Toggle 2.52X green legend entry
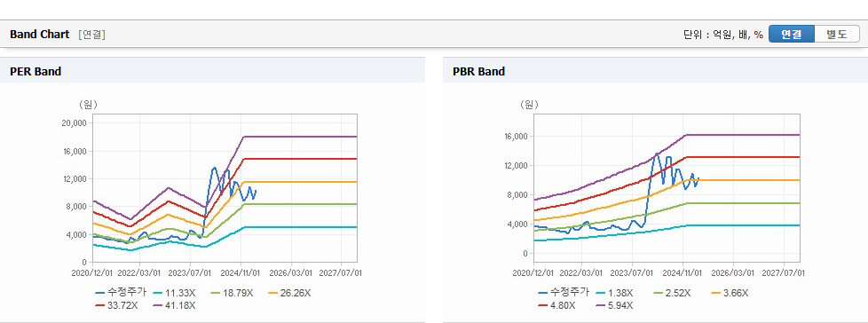This screenshot has width=868, height=323. click(x=672, y=293)
